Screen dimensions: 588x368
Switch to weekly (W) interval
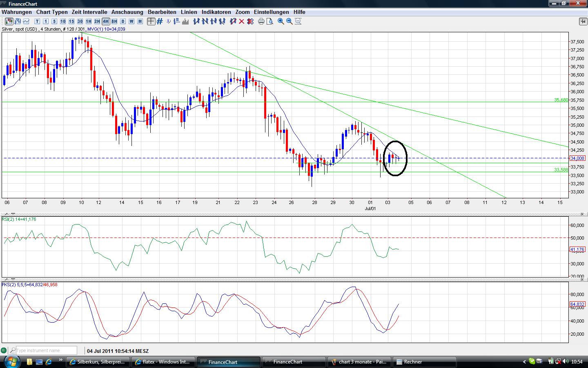(131, 21)
